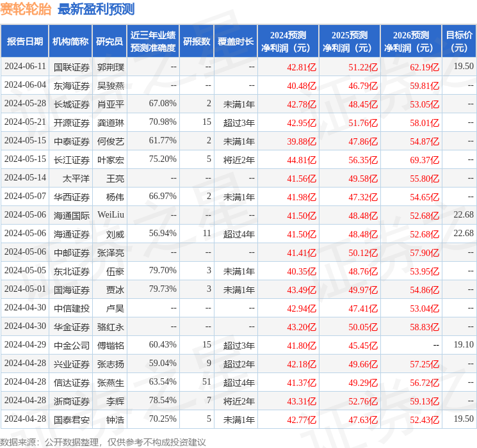Click the 东北证券 institution cell

tap(72, 271)
